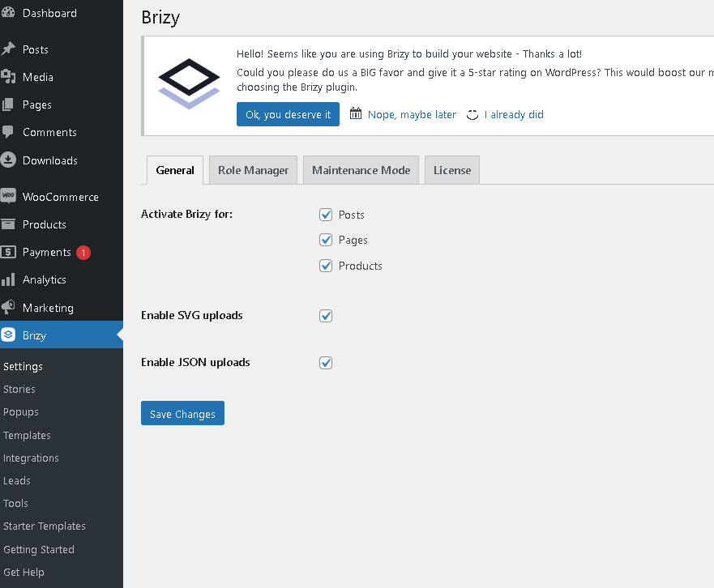Screen dimensions: 714x588
Task: Click the Downloads arrow icon
Action: pyautogui.click(x=8, y=160)
